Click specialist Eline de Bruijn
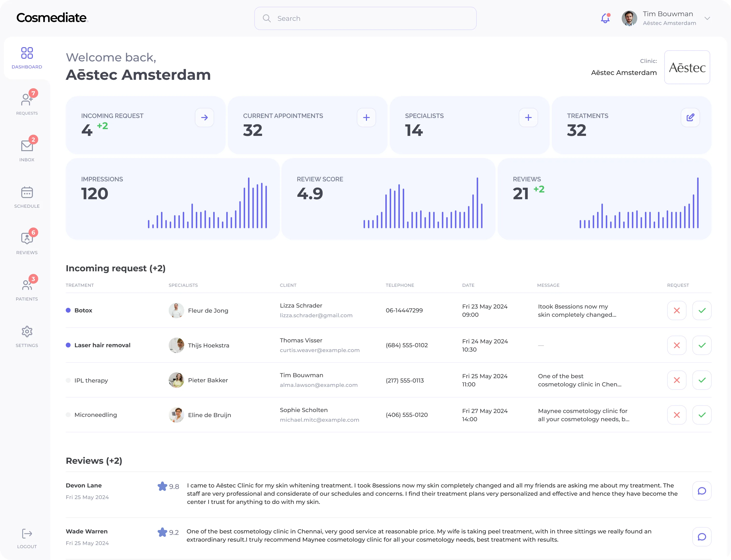The height and width of the screenshot is (560, 731). point(209,415)
